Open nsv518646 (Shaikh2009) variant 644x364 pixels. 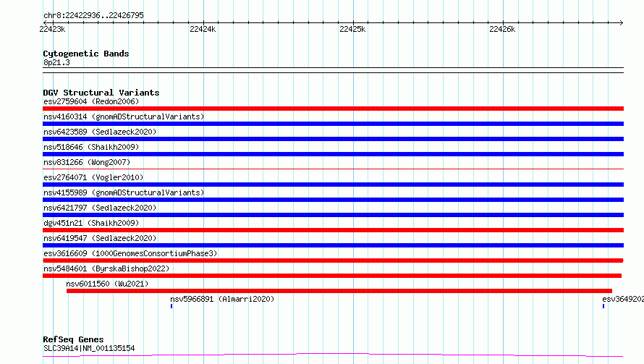tap(91, 147)
